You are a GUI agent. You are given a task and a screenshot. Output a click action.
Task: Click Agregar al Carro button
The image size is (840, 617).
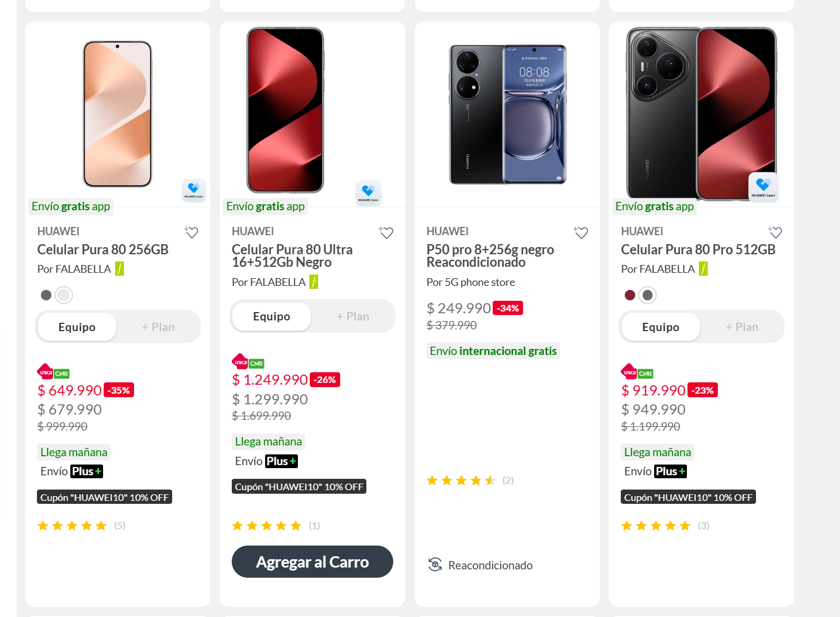(312, 562)
